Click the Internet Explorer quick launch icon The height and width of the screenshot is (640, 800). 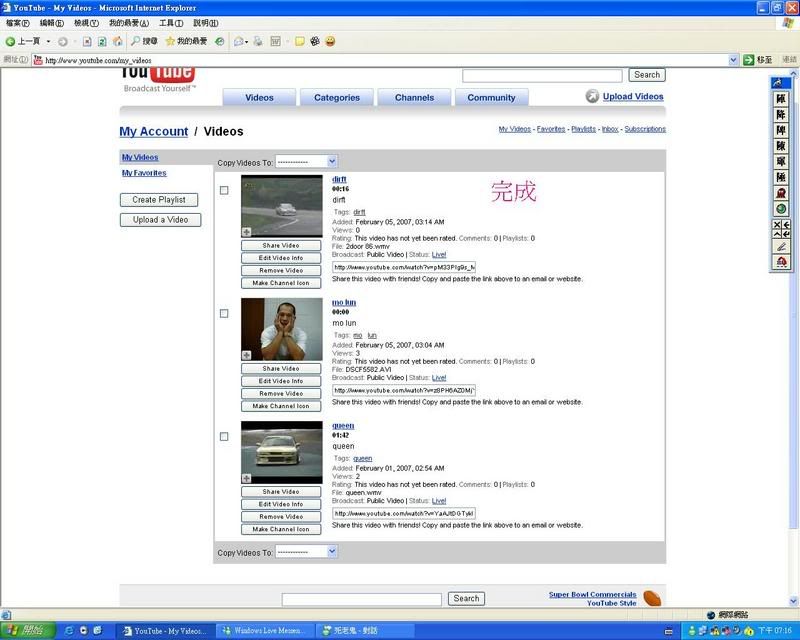(69, 631)
